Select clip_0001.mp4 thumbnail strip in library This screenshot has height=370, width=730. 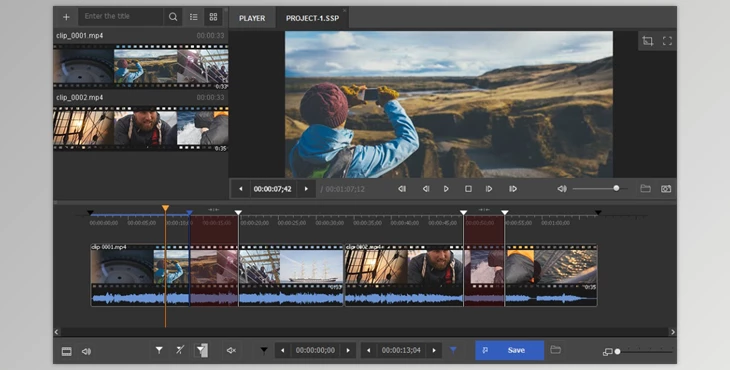coord(141,66)
